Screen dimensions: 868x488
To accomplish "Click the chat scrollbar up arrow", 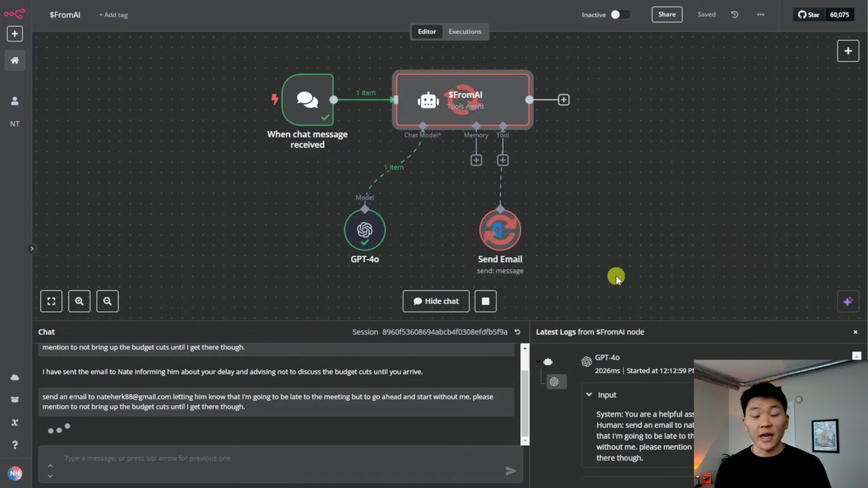I will (x=524, y=348).
